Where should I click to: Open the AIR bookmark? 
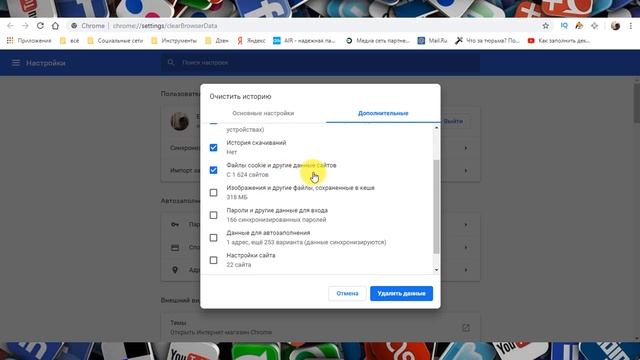304,41
